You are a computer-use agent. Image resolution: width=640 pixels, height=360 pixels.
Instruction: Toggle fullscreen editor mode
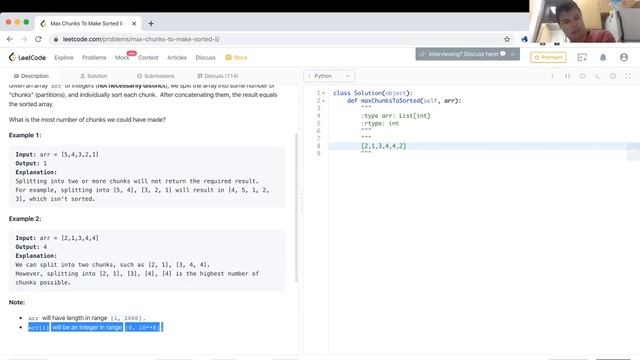pos(628,76)
